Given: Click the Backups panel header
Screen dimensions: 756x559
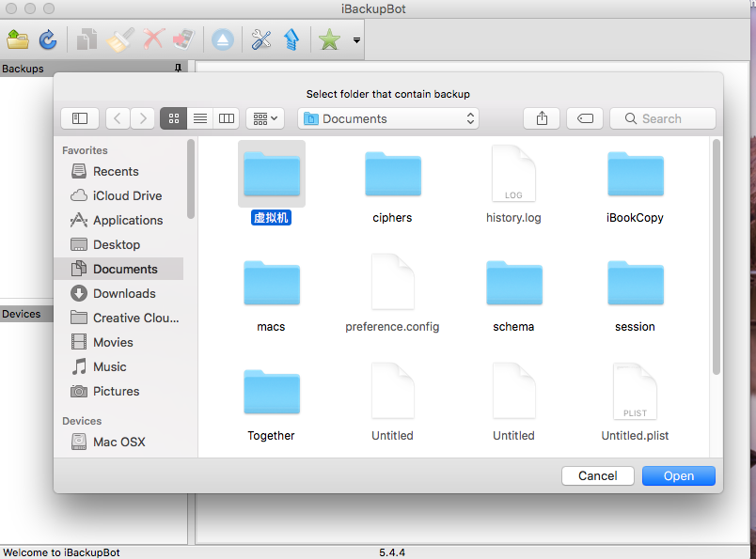Looking at the screenshot, I should click(x=93, y=68).
